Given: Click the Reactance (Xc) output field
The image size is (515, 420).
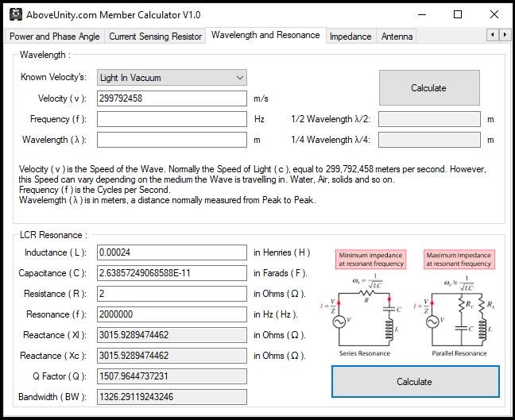Looking at the screenshot, I should tap(172, 356).
